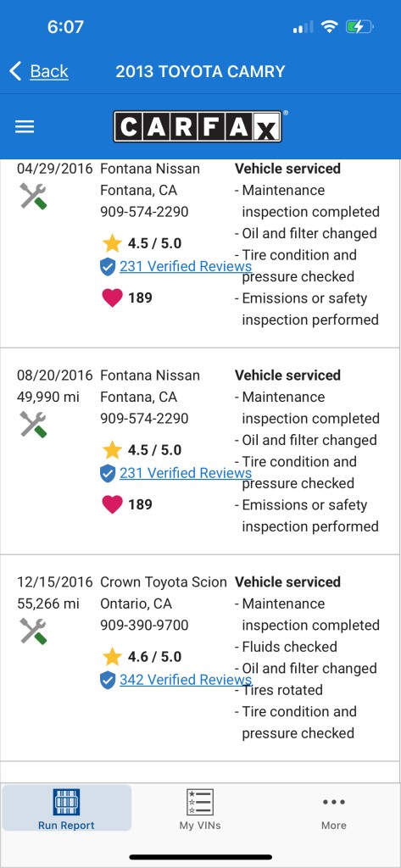Tap the star rating 4.6 / 5.0
Viewport: 401px width, 868px height.
coord(142,657)
